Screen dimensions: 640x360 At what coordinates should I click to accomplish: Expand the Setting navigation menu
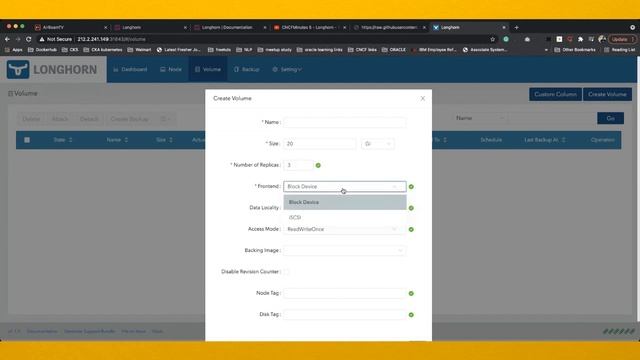287,69
